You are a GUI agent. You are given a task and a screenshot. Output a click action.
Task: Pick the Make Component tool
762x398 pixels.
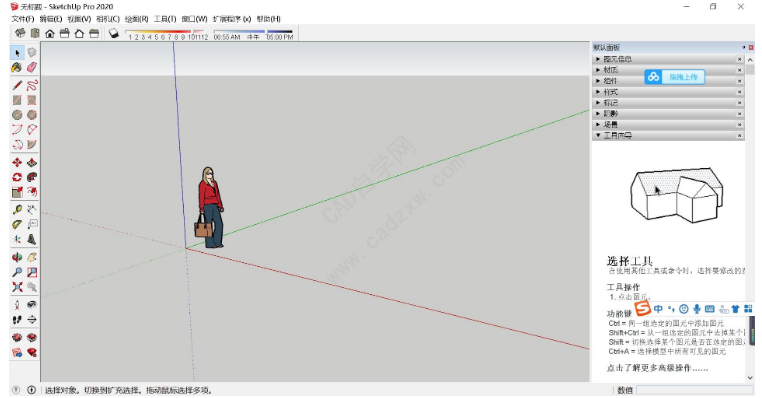[32, 52]
